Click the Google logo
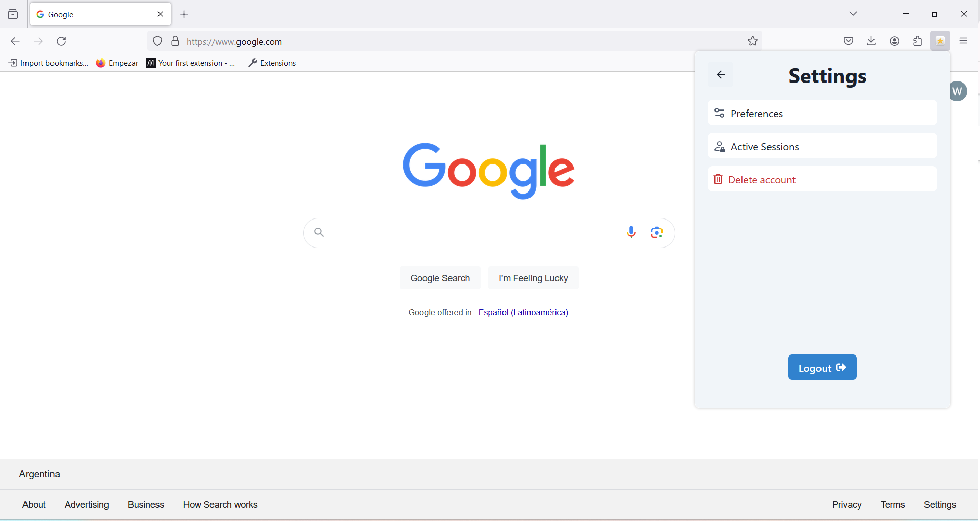 tap(489, 171)
